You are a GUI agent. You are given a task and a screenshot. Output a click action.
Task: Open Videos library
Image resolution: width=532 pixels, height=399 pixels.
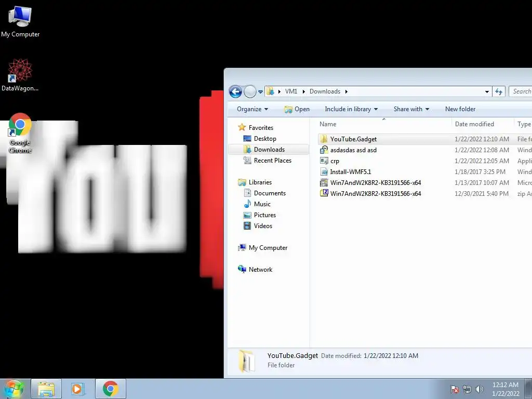point(262,225)
